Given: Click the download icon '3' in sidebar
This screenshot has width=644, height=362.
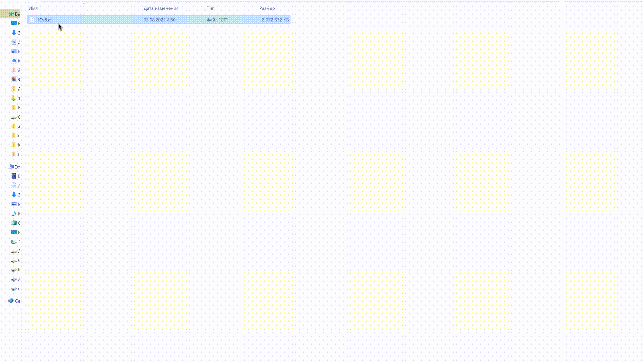Looking at the screenshot, I should point(14,32).
